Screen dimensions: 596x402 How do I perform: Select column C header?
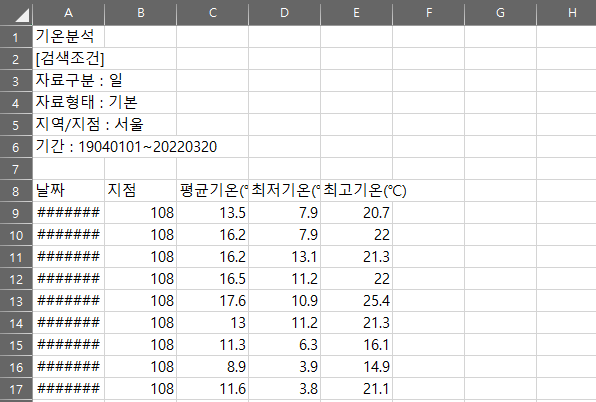(212, 13)
